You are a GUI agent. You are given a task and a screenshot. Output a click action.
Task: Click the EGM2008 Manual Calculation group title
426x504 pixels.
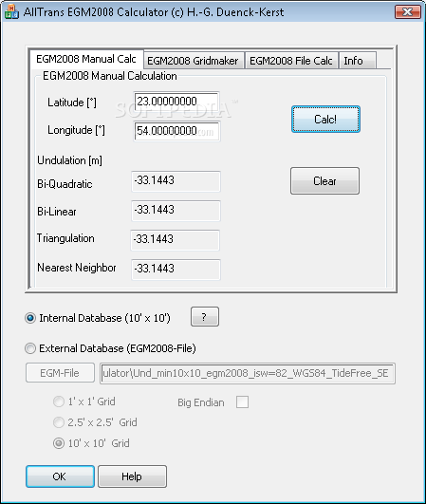[x=110, y=76]
